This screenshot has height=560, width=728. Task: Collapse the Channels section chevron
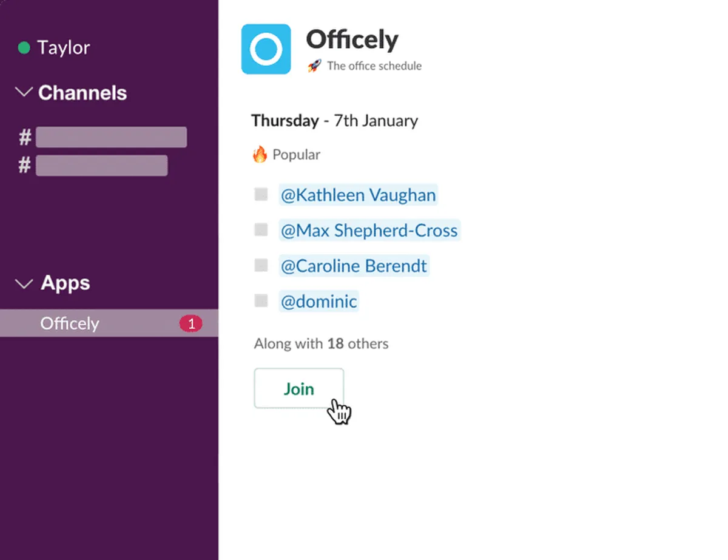24,93
